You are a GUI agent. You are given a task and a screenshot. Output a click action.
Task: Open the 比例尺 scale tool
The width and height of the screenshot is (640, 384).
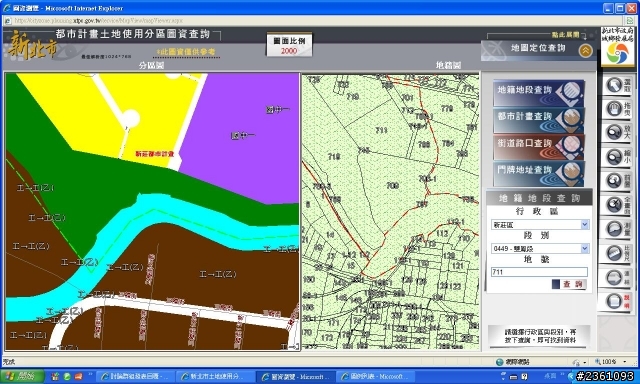tap(618, 253)
